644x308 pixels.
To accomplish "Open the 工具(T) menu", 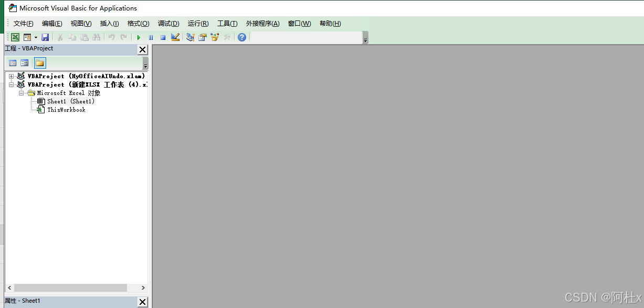I will (x=227, y=24).
